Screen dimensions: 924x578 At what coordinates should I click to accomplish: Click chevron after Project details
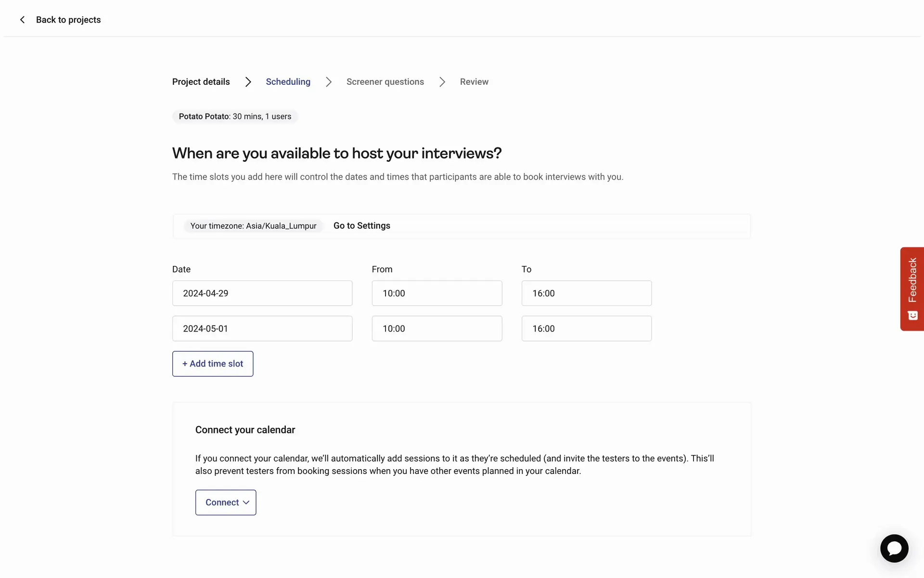248,82
